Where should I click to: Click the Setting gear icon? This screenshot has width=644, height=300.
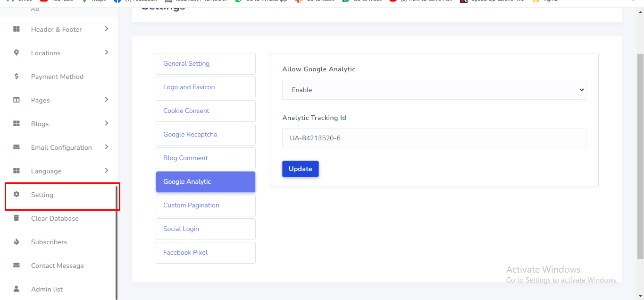(x=17, y=195)
